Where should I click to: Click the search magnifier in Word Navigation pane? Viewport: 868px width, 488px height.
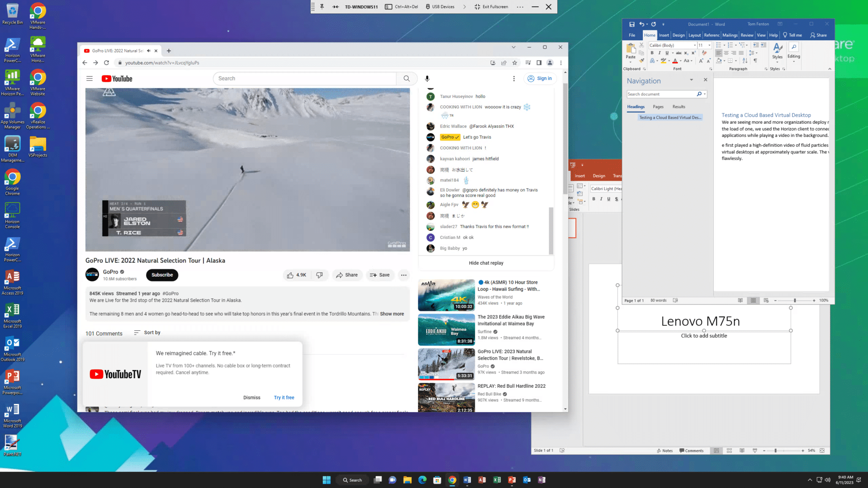point(699,94)
